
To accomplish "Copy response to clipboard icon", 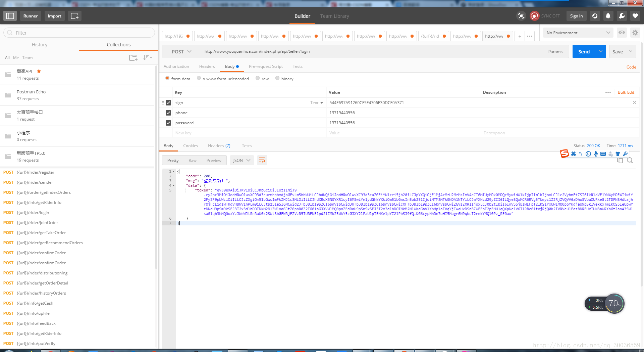I will tap(620, 161).
